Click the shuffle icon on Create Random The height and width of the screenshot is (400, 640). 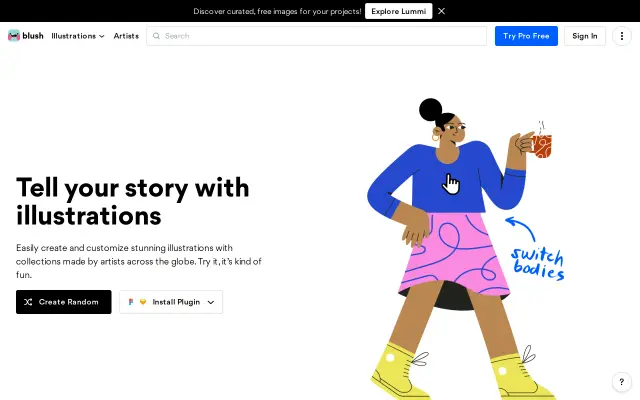pos(28,302)
